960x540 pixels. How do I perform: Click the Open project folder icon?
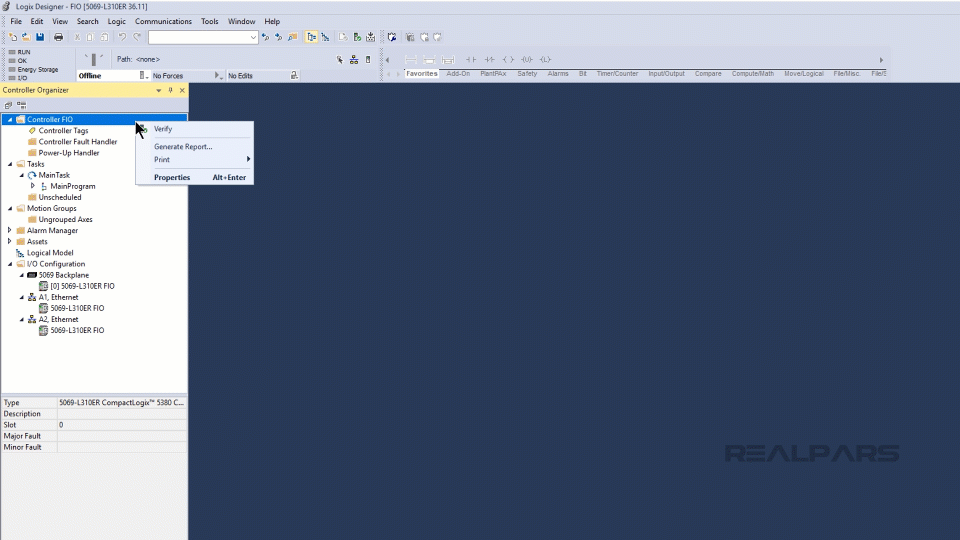[26, 37]
